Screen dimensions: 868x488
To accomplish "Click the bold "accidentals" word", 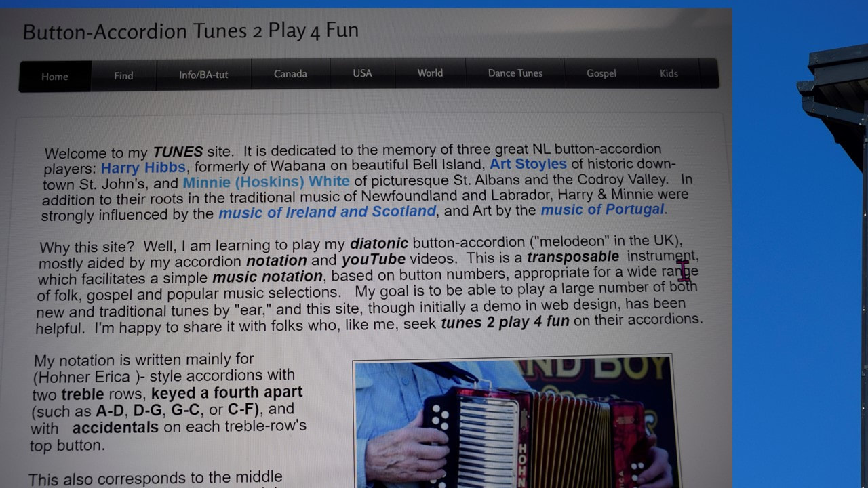I will point(115,428).
